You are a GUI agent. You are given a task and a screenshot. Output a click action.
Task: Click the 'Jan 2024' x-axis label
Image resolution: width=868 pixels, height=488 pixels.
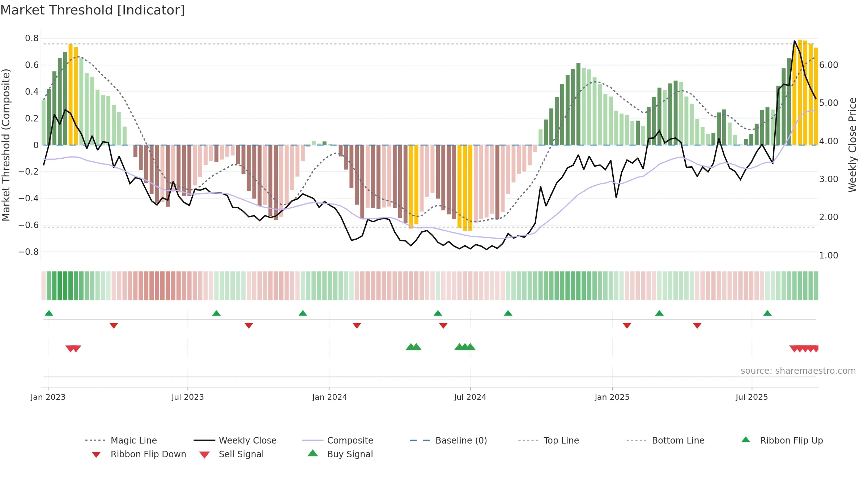329,397
